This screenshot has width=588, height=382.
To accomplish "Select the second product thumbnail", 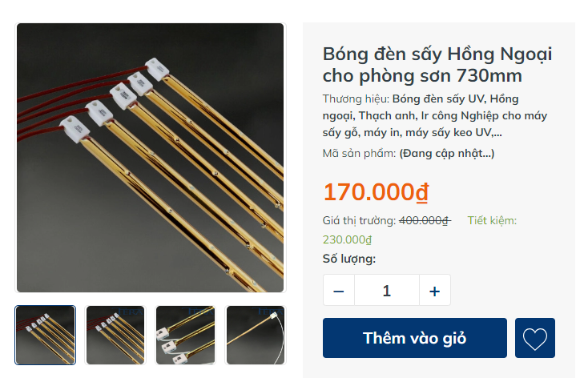I will pos(115,335).
